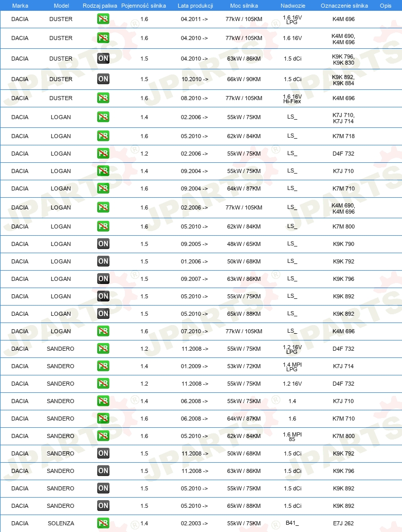
Task: Click the Pojemność silnika column header
Action: (143, 6)
